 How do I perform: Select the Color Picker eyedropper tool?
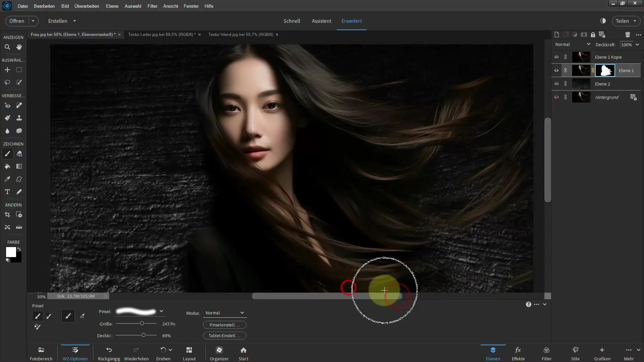coord(7,179)
